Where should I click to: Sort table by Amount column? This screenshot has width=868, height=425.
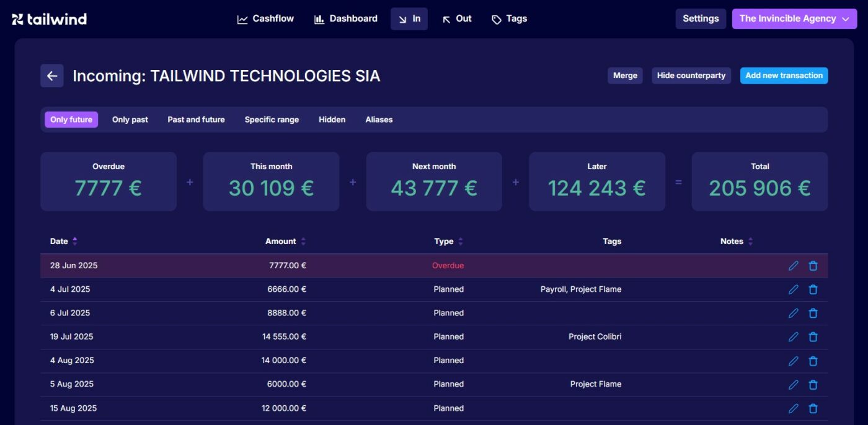coord(286,242)
